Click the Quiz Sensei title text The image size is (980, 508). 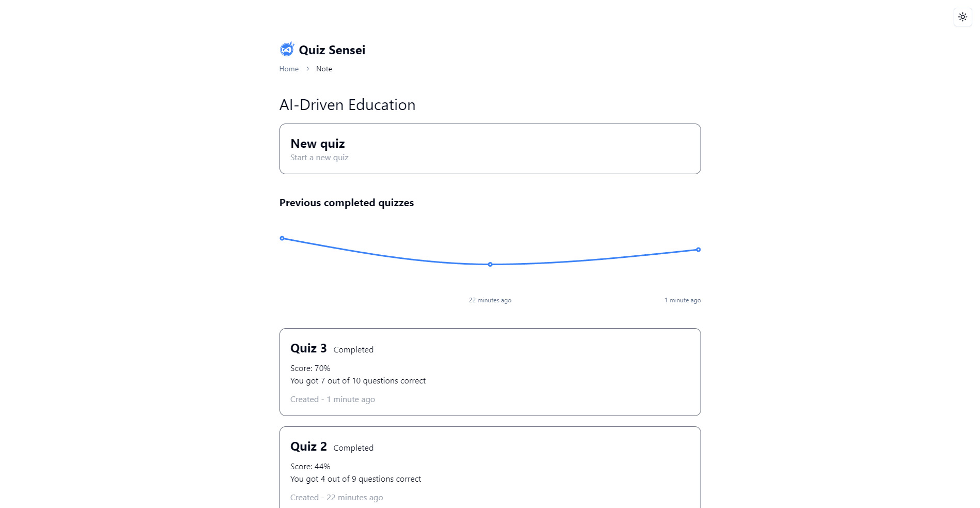[332, 50]
